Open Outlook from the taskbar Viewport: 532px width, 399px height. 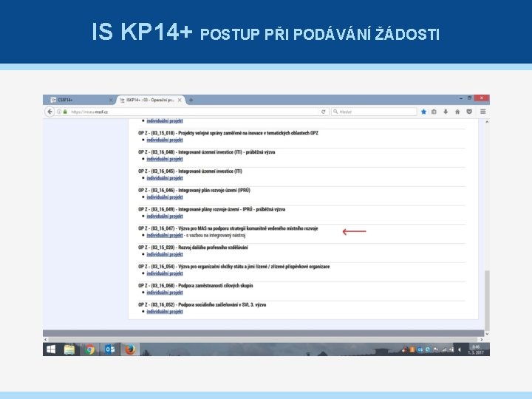click(109, 349)
